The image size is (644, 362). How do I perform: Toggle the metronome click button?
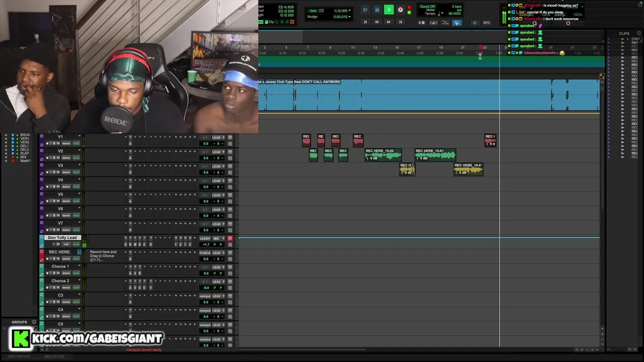(x=434, y=23)
